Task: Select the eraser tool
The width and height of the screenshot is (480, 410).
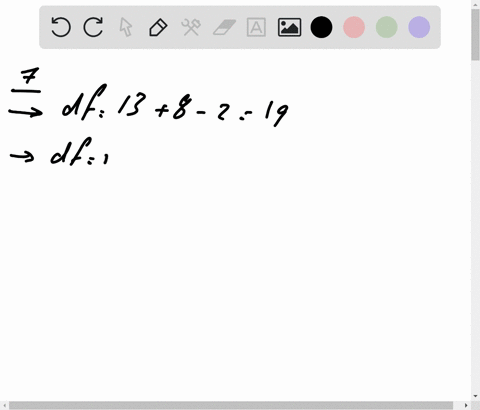Action: [x=224, y=27]
